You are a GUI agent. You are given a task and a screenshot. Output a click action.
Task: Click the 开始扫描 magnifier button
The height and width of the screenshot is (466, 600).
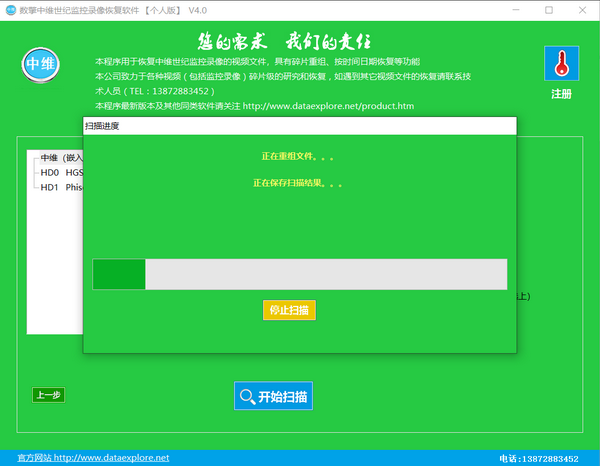[273, 396]
